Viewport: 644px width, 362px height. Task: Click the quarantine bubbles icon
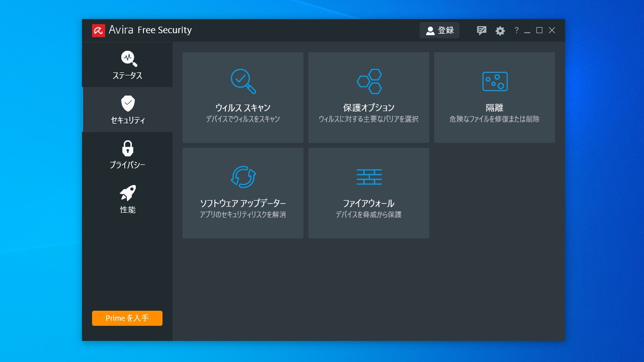coord(495,81)
